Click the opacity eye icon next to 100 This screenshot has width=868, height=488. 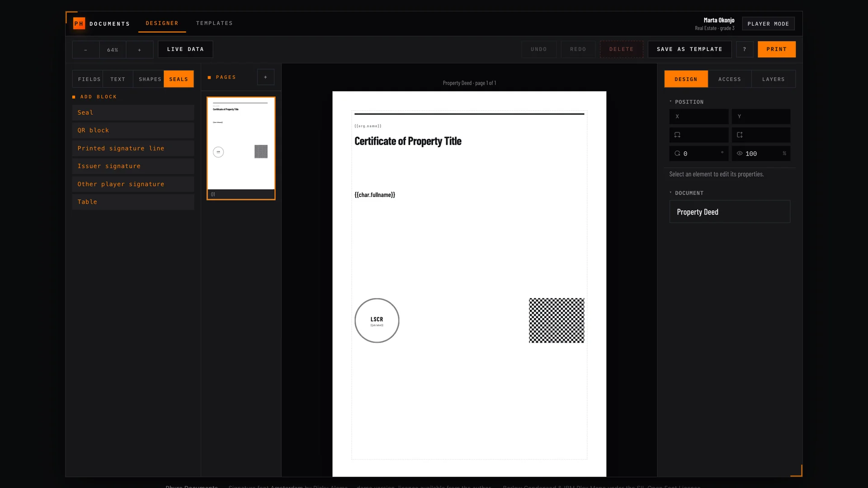point(740,154)
